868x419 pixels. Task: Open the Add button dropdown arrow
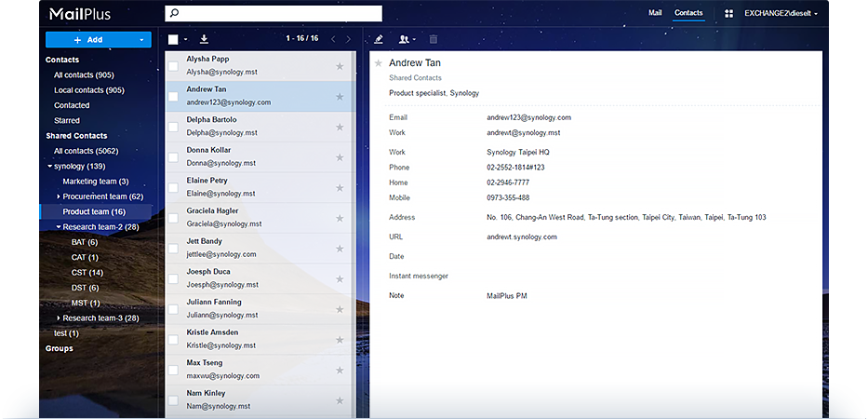click(141, 40)
